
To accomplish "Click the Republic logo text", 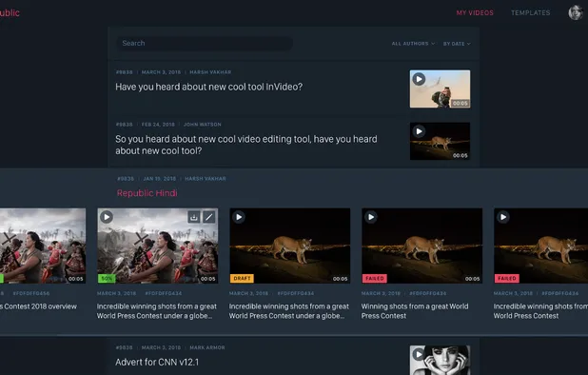I will click(10, 12).
